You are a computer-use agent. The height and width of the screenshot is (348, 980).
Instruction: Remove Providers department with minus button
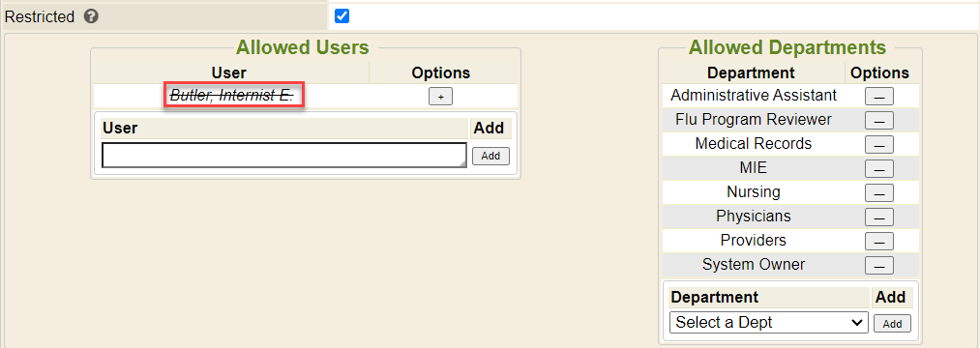[x=878, y=241]
